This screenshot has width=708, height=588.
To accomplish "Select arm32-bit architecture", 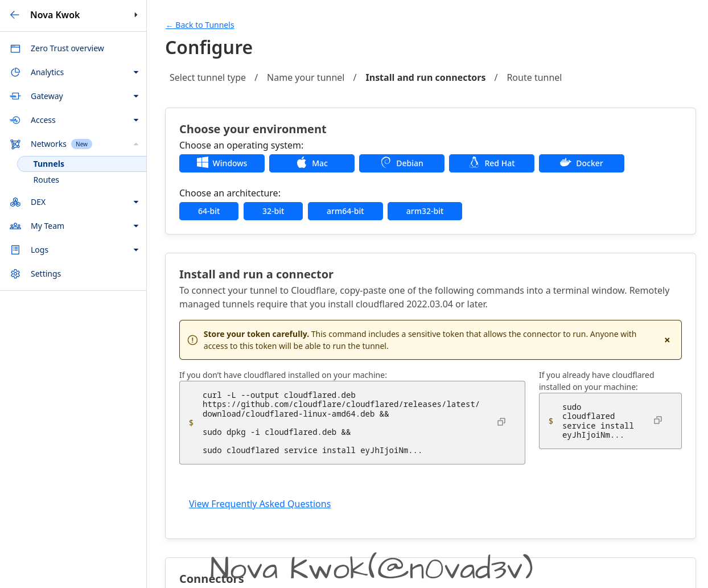I will [x=425, y=211].
